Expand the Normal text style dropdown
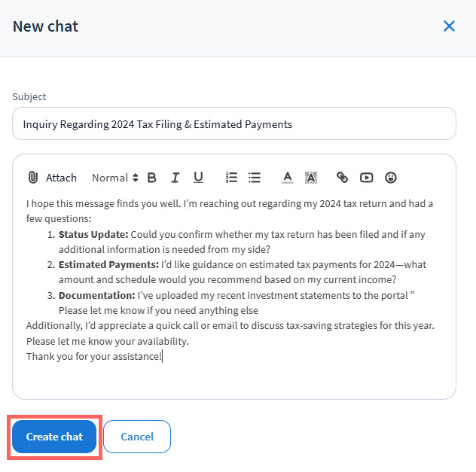The width and height of the screenshot is (476, 472). coord(115,178)
